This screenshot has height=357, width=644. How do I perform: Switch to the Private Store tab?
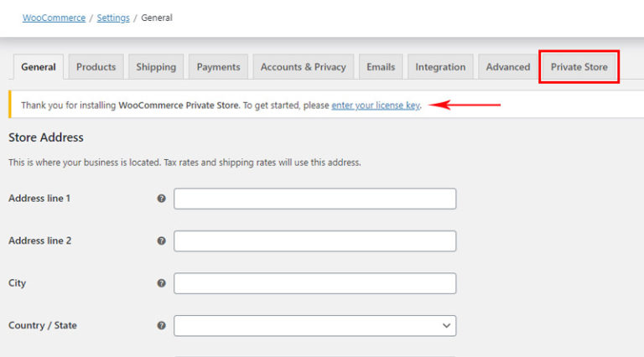pos(579,67)
